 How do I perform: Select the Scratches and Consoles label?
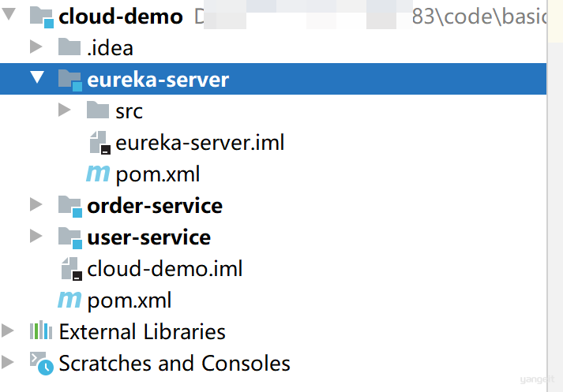(x=175, y=364)
